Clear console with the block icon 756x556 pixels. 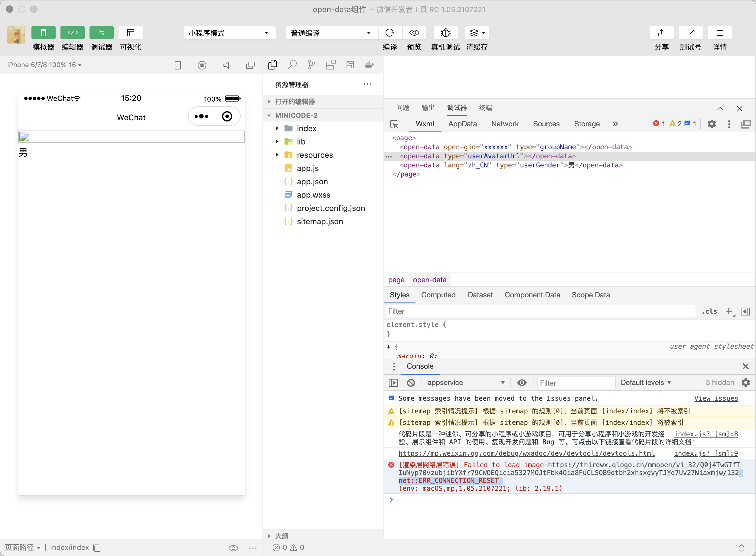point(410,383)
